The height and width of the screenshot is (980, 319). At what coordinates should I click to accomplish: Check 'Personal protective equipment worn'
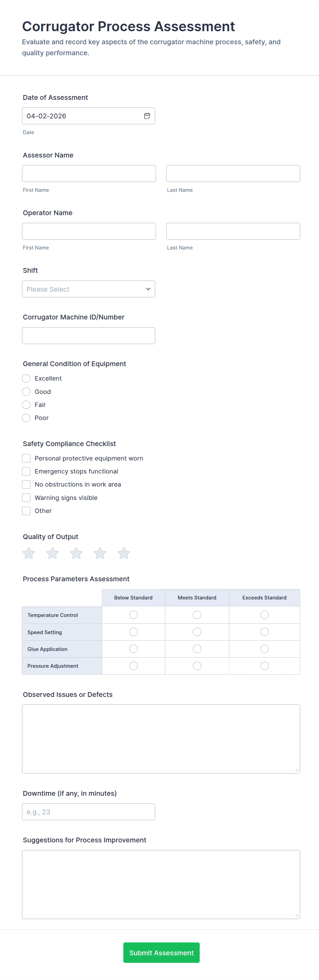click(26, 458)
